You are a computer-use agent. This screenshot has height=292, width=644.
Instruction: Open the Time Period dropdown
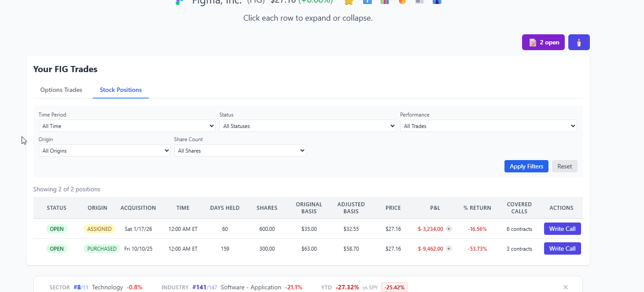click(x=127, y=126)
